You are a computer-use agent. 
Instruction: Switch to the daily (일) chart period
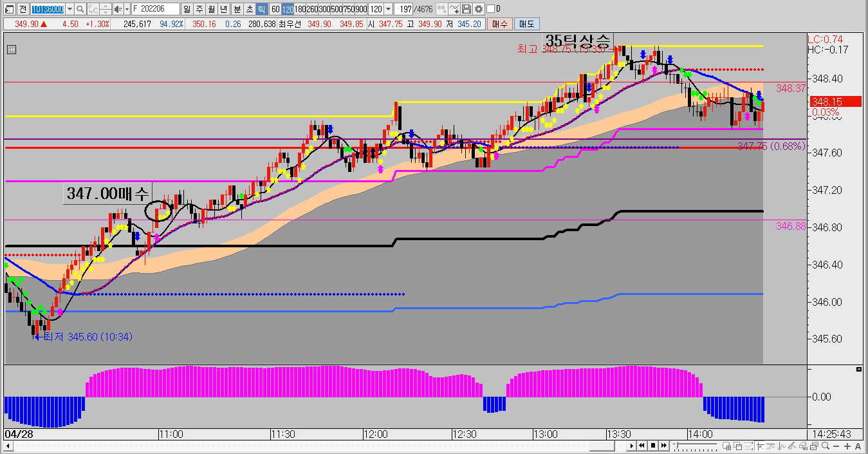click(187, 9)
